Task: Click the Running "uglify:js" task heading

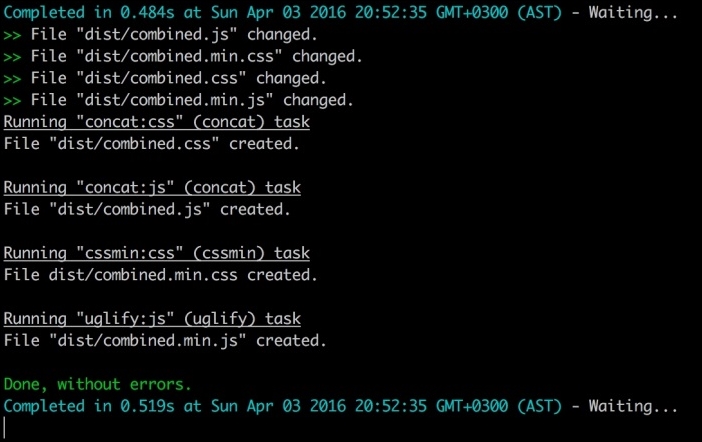Action: pos(152,318)
